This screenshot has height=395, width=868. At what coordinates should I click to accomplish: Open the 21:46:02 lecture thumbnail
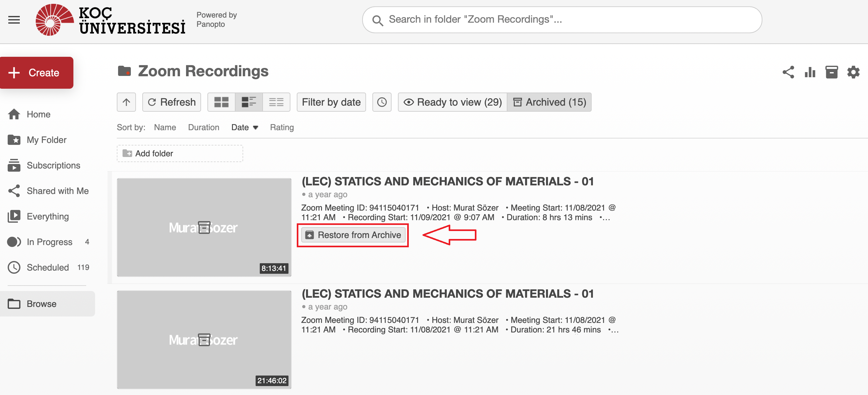tap(204, 339)
